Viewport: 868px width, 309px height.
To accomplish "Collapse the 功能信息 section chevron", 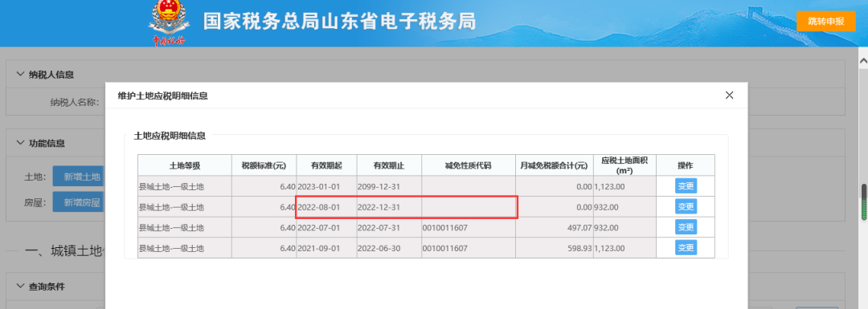I will (20, 143).
